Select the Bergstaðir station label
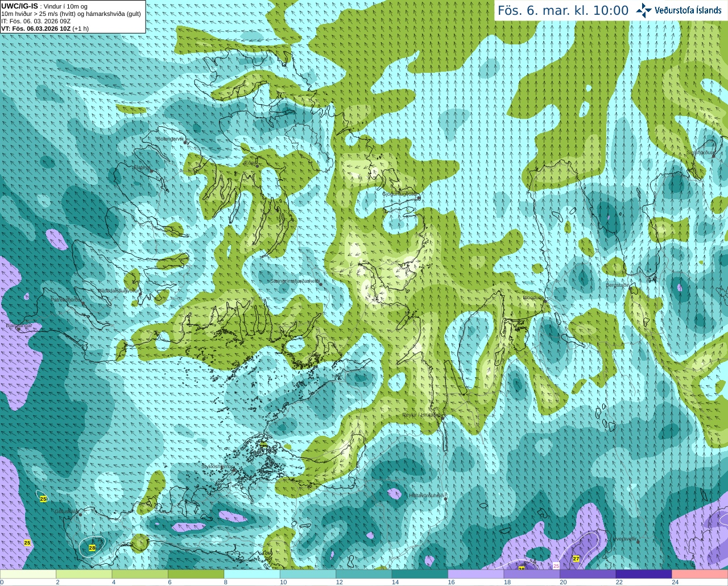This screenshot has width=728, height=586. click(618, 285)
